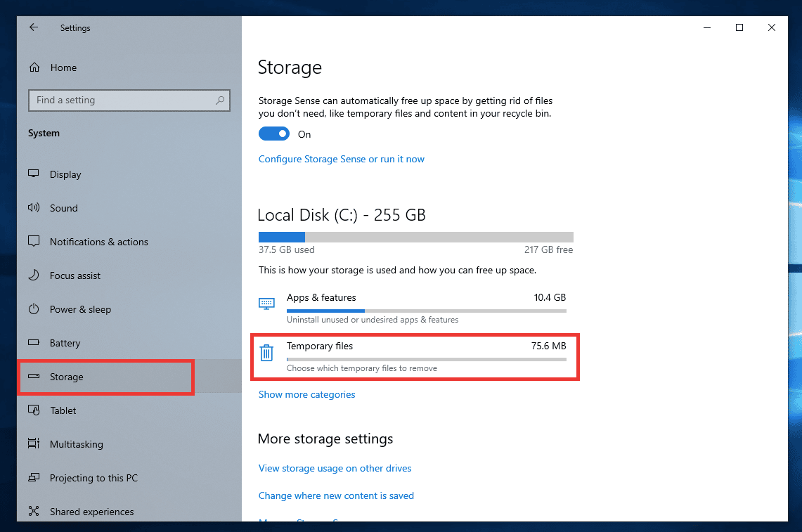Click the 10.4 GB size value
This screenshot has height=532, width=802.
[x=550, y=297]
